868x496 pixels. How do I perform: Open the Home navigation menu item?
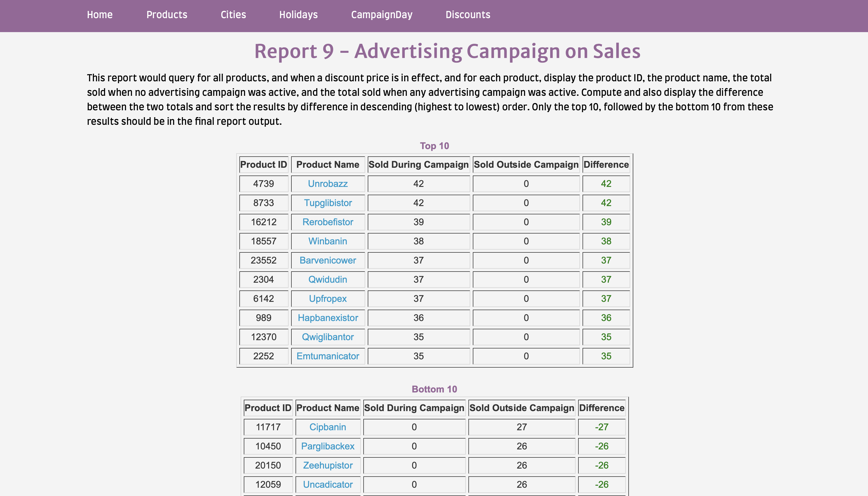99,15
